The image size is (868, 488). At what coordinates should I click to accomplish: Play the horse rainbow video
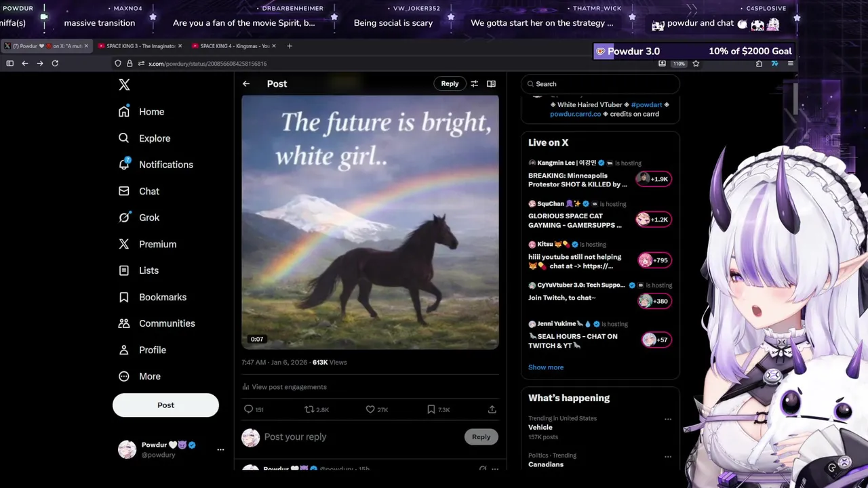coord(370,222)
